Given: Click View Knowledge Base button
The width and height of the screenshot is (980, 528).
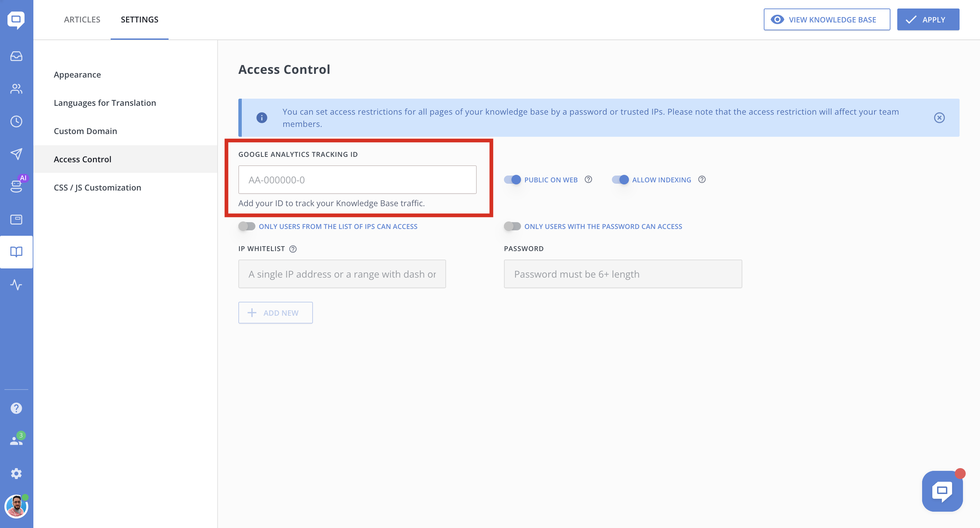Looking at the screenshot, I should pos(826,20).
